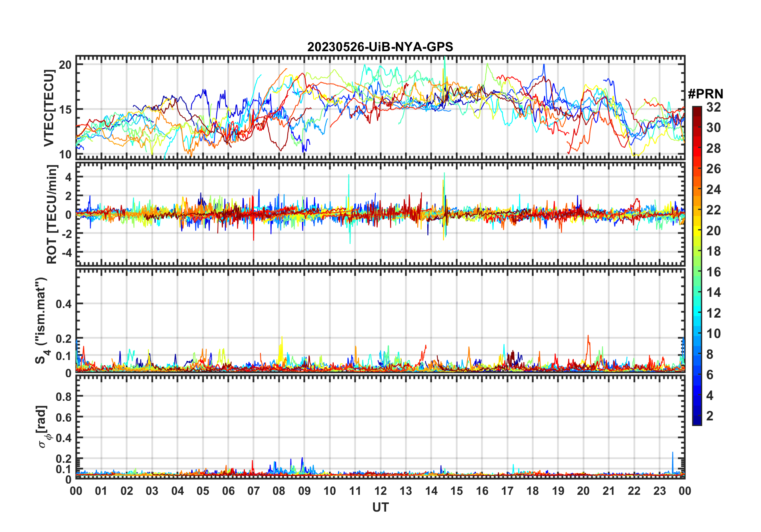Click colorbar tick label 2
Image resolution: width=761 pixels, height=532 pixels.
[710, 416]
